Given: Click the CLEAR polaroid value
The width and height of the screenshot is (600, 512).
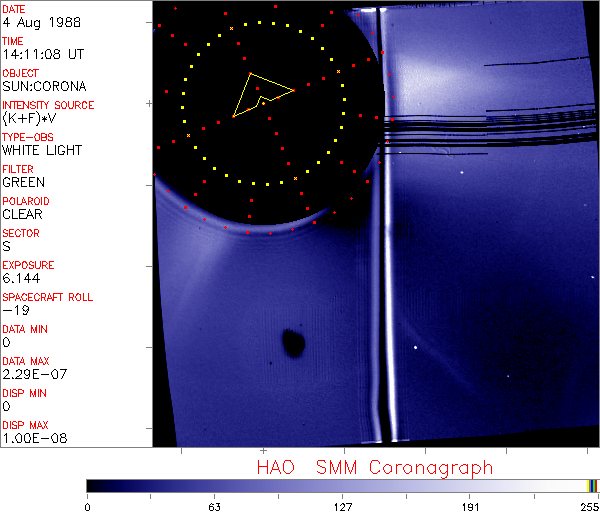Looking at the screenshot, I should click(x=22, y=214).
